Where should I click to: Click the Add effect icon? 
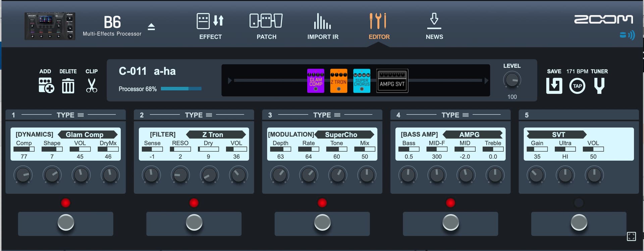pos(46,85)
